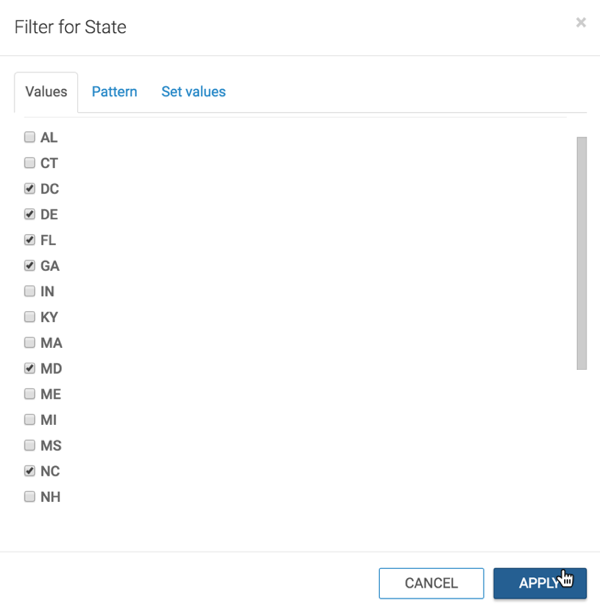The width and height of the screenshot is (600, 614).
Task: Switch to the Pattern tab
Action: coord(114,92)
